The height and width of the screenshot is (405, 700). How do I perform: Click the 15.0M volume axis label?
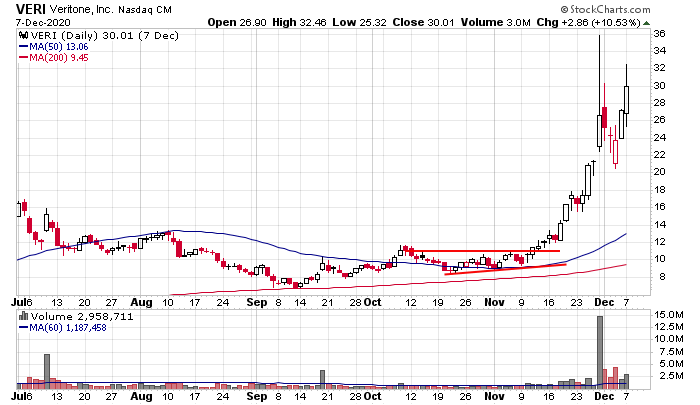pos(669,315)
